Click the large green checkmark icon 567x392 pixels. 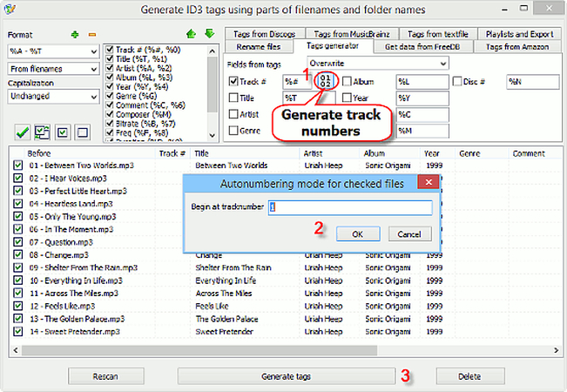coord(23,132)
